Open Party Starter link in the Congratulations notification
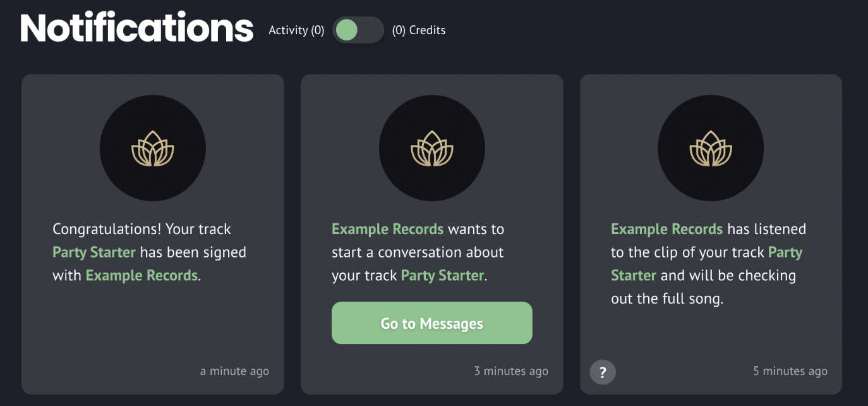The height and width of the screenshot is (406, 868). pos(94,252)
